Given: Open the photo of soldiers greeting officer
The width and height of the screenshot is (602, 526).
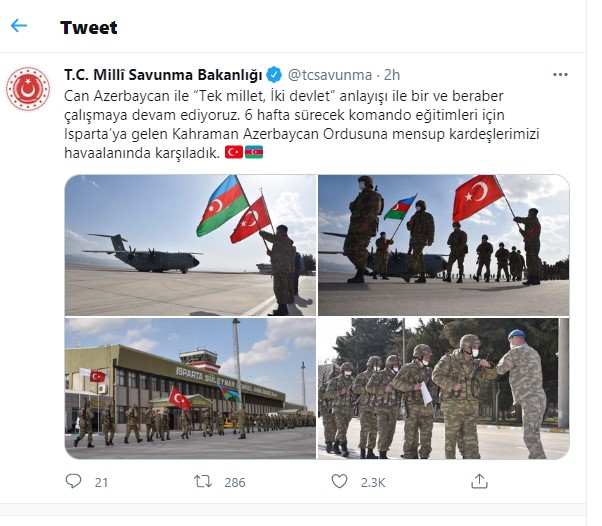Looking at the screenshot, I should coord(444,388).
